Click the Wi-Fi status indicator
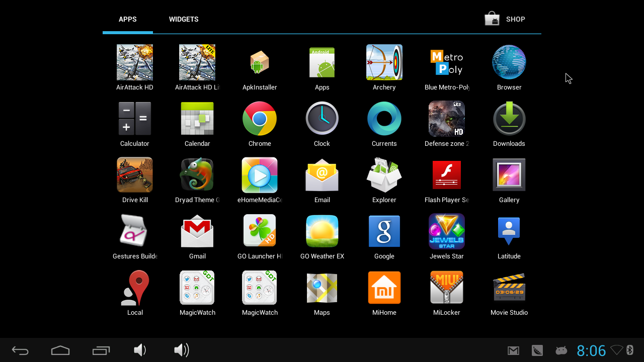This screenshot has width=644, height=362. tap(617, 350)
